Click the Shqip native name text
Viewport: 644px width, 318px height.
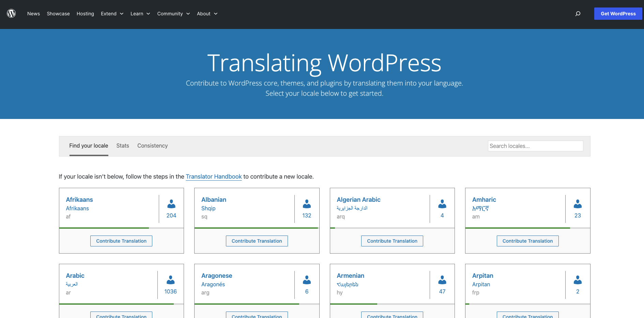(x=208, y=208)
